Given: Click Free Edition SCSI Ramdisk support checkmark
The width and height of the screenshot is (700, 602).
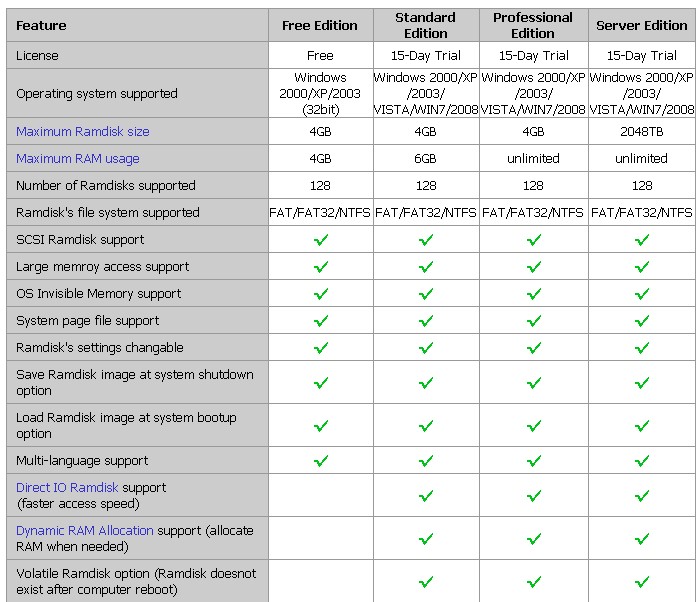Looking at the screenshot, I should click(x=321, y=240).
